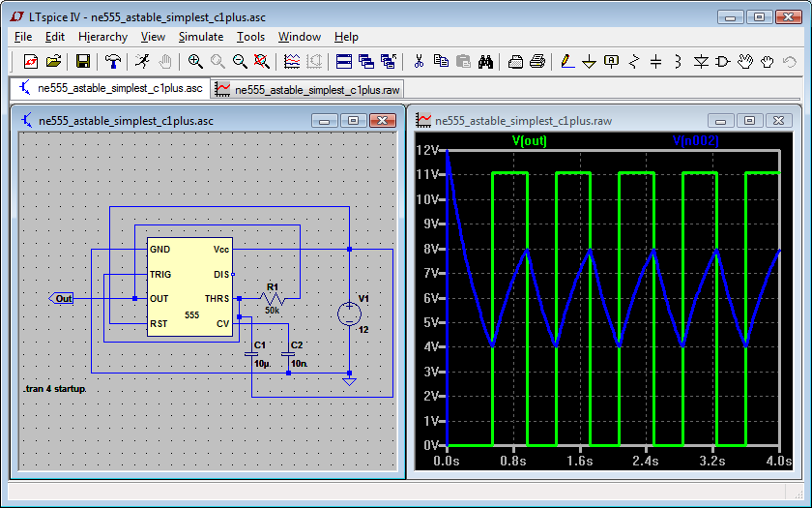Click the Out net label flag
The height and width of the screenshot is (508, 812).
[61, 299]
